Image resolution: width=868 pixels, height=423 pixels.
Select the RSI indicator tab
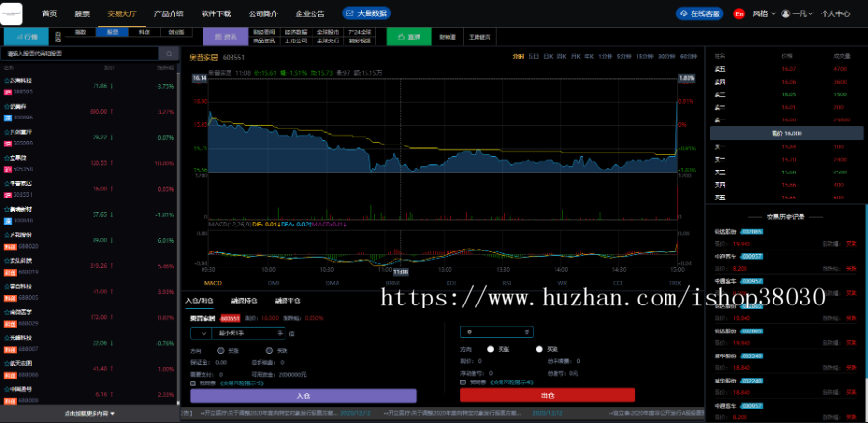[506, 283]
